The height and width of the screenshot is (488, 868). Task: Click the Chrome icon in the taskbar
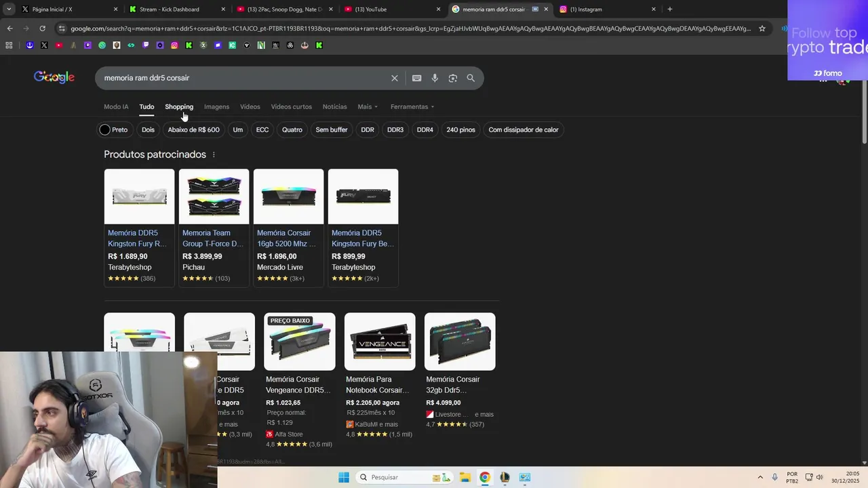point(485,477)
